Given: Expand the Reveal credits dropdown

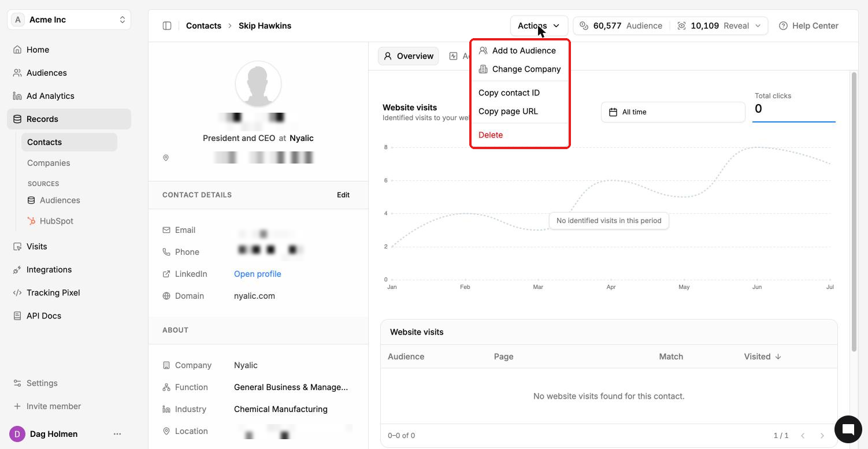Looking at the screenshot, I should coord(720,25).
